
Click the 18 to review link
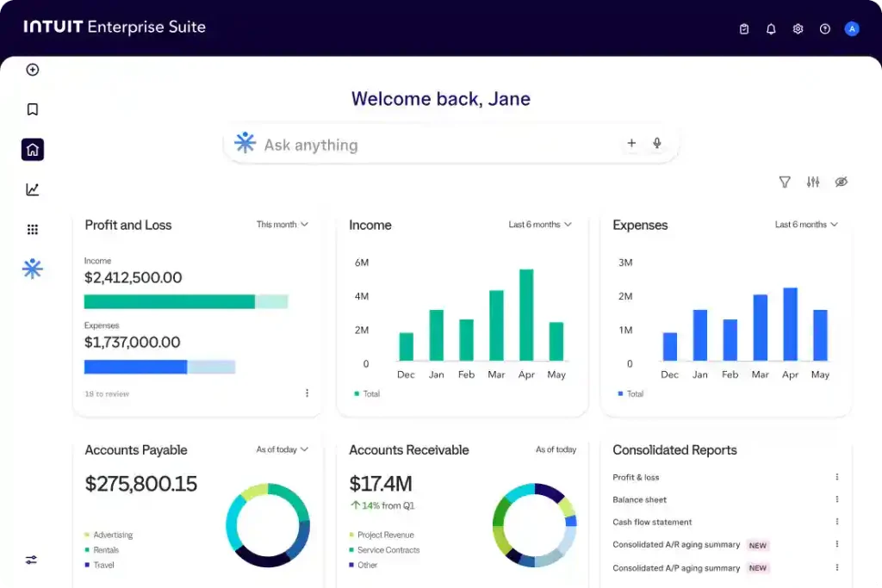point(107,394)
